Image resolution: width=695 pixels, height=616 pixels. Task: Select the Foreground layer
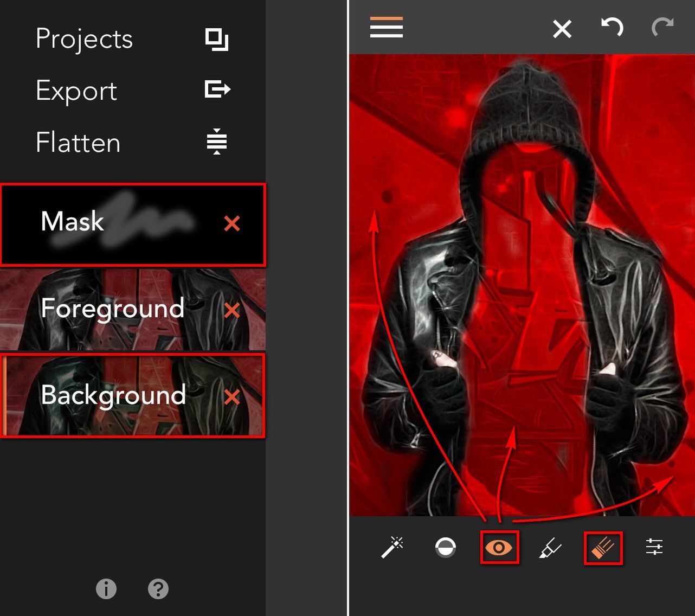tap(133, 310)
